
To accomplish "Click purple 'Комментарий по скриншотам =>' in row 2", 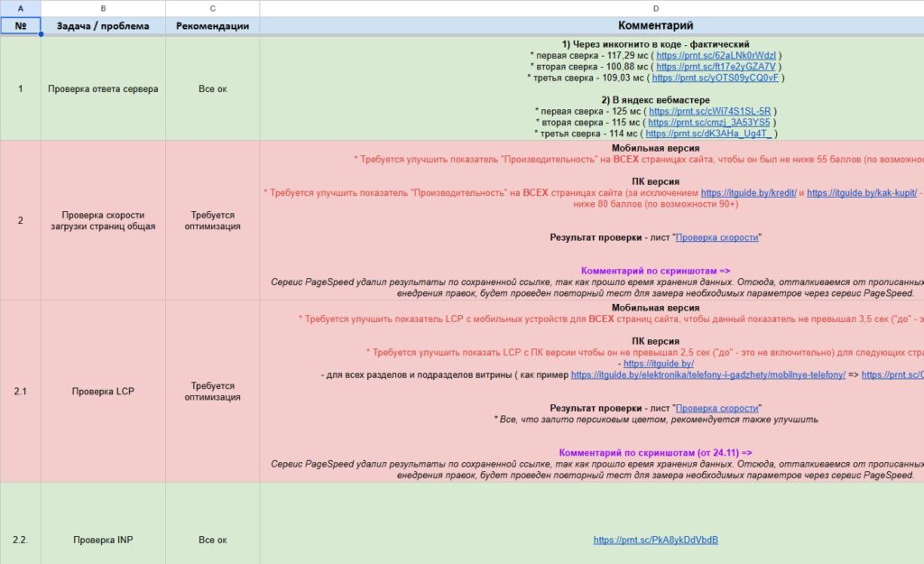I will point(655,271).
